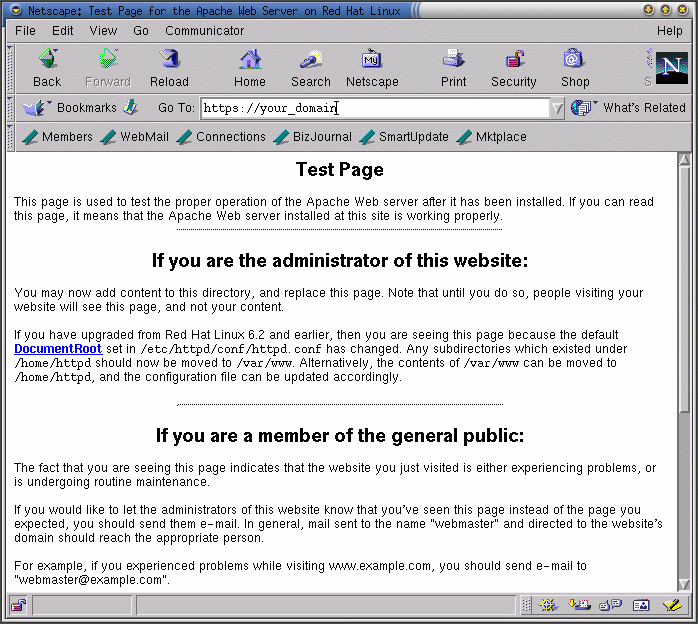
Task: Click the vertical scrollbar down arrow
Action: point(684,585)
